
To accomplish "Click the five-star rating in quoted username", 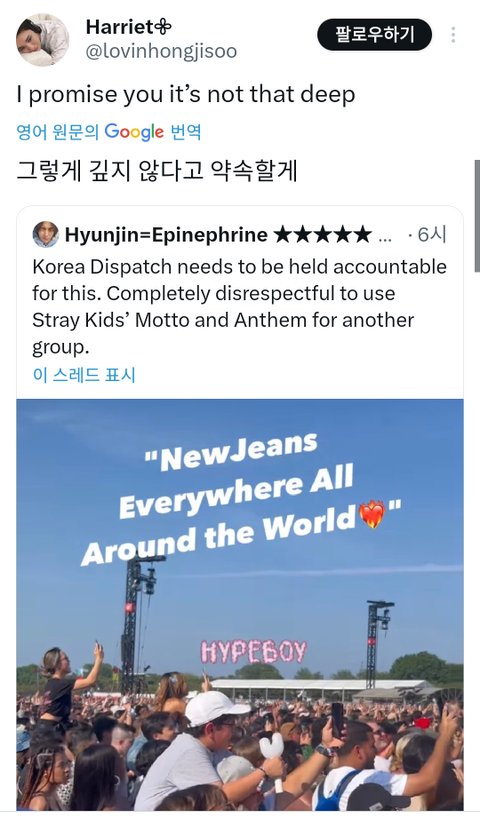I will (x=322, y=235).
